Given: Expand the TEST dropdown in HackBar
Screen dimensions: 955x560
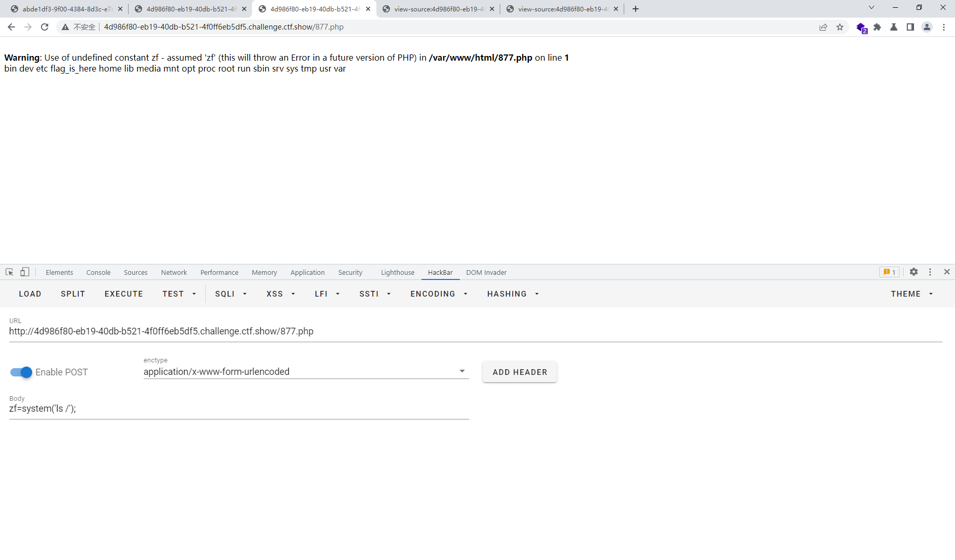Looking at the screenshot, I should coord(179,294).
